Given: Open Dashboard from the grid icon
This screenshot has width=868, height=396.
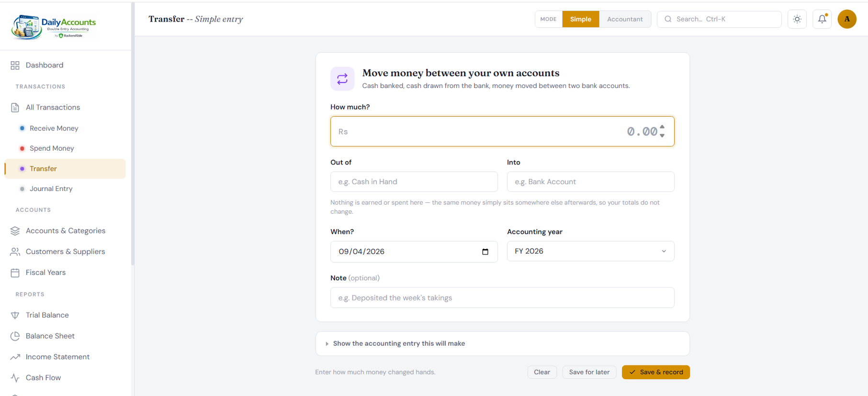Looking at the screenshot, I should (15, 65).
